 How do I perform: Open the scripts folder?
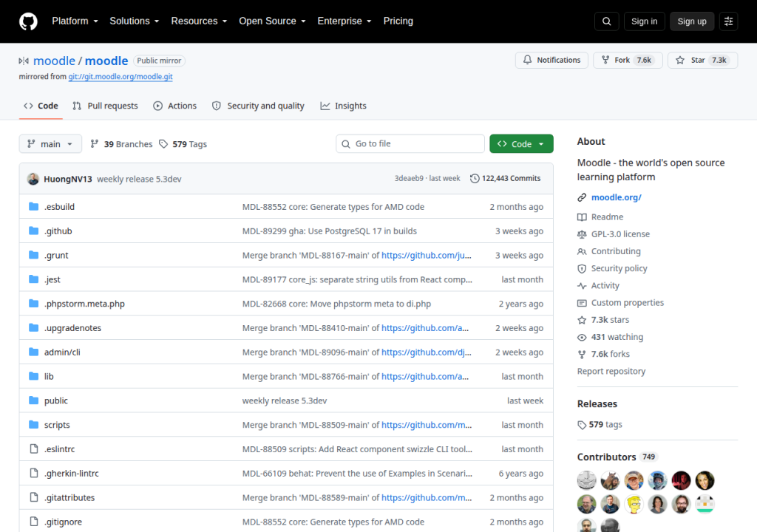[57, 425]
